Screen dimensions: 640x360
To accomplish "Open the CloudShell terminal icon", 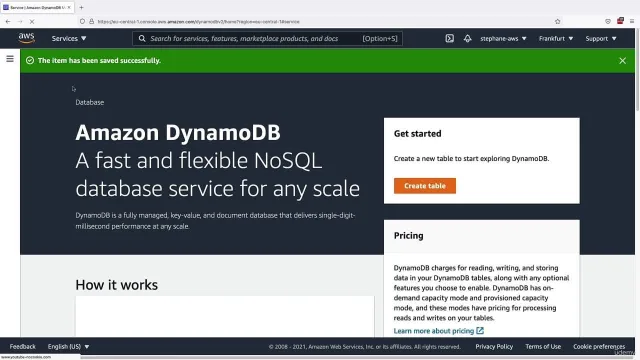I will point(449,38).
